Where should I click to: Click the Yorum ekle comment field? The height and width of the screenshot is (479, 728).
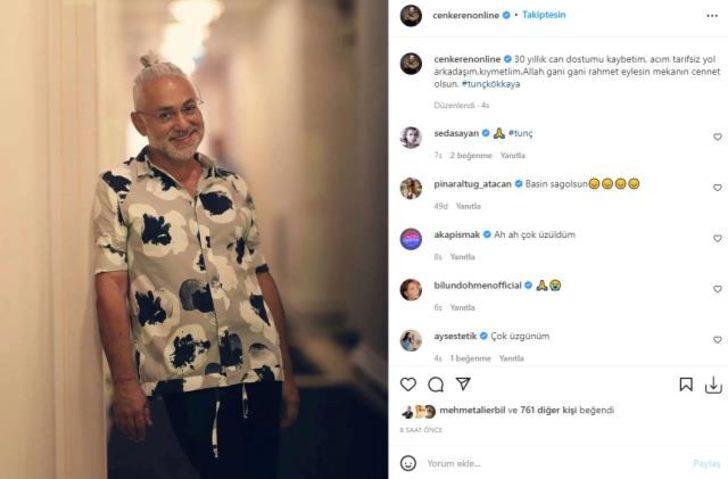click(x=555, y=463)
